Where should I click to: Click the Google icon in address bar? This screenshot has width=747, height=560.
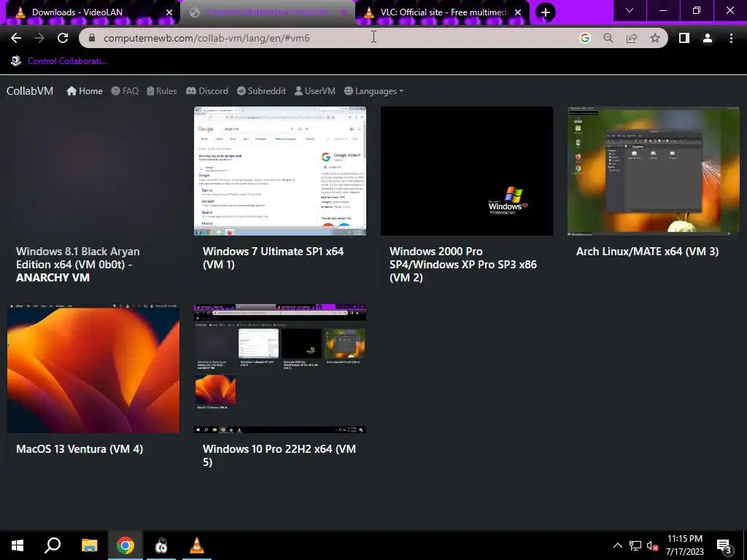pos(584,38)
